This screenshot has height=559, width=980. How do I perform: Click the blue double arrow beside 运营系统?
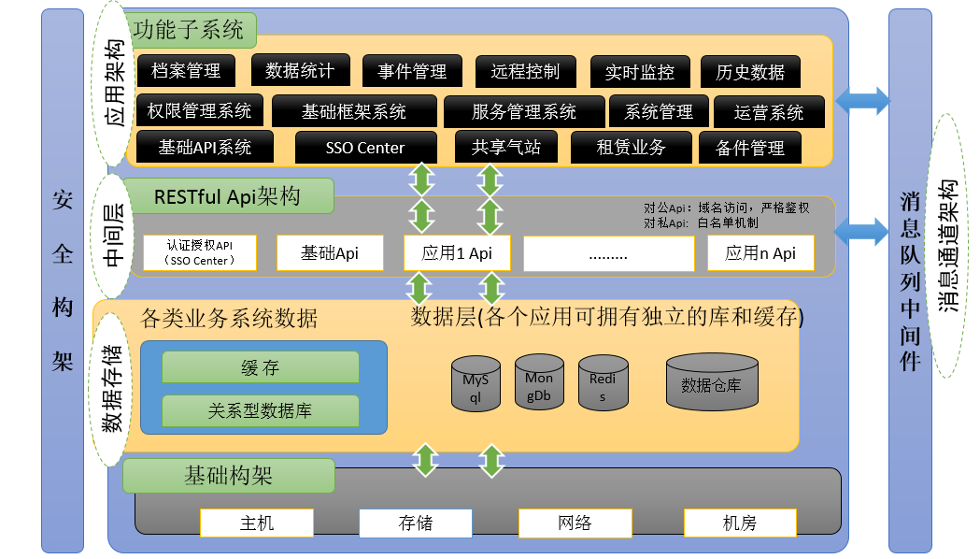(863, 100)
